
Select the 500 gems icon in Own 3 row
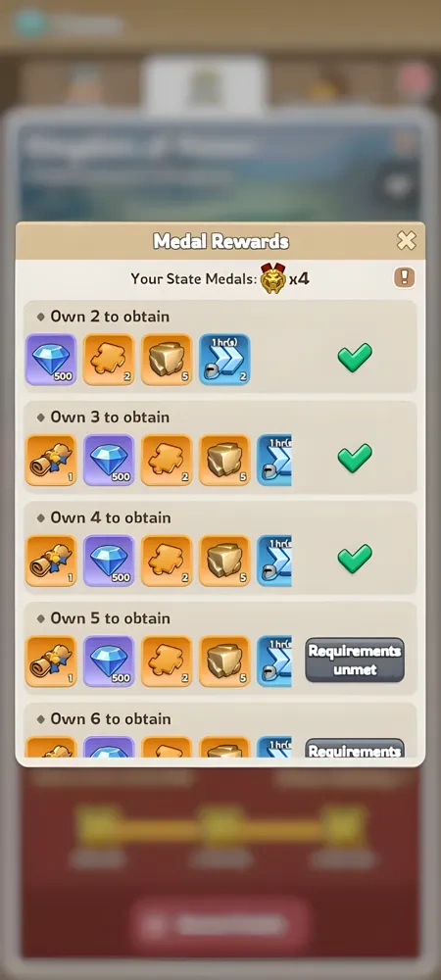click(x=109, y=460)
